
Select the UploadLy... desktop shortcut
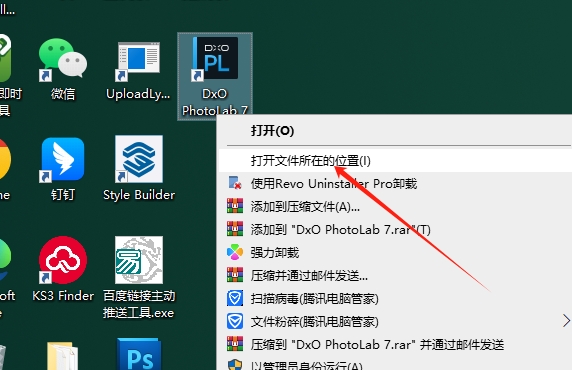coord(138,70)
